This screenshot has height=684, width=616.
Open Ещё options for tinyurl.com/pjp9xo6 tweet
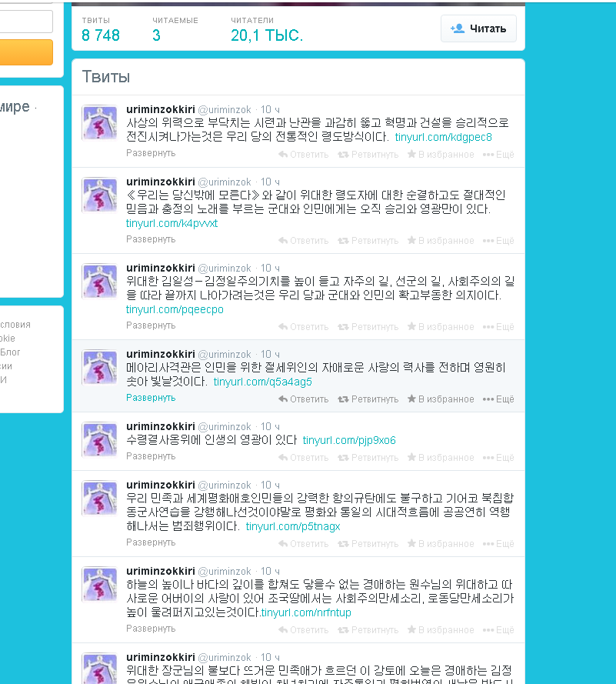coord(498,458)
